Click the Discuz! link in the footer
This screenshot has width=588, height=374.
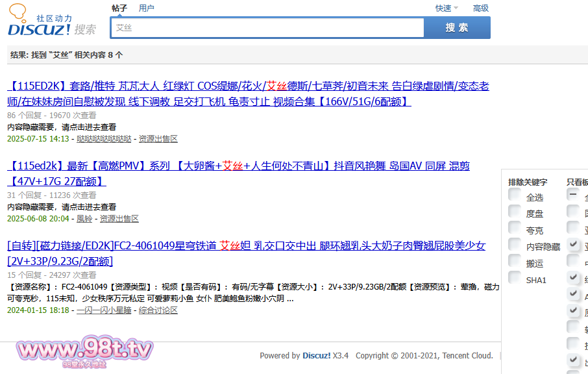coord(316,356)
